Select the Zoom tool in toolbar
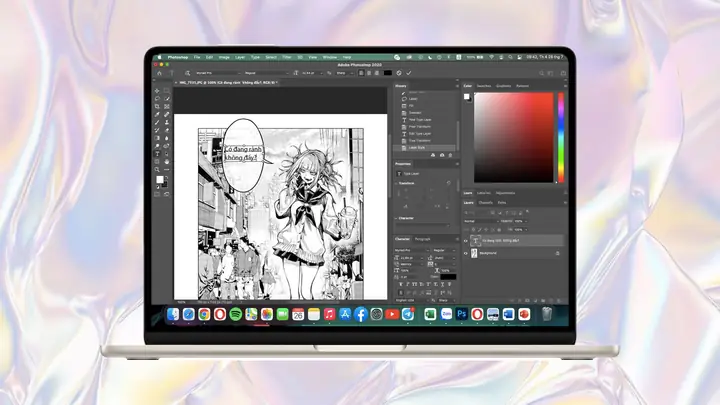The height and width of the screenshot is (405, 720). (157, 169)
